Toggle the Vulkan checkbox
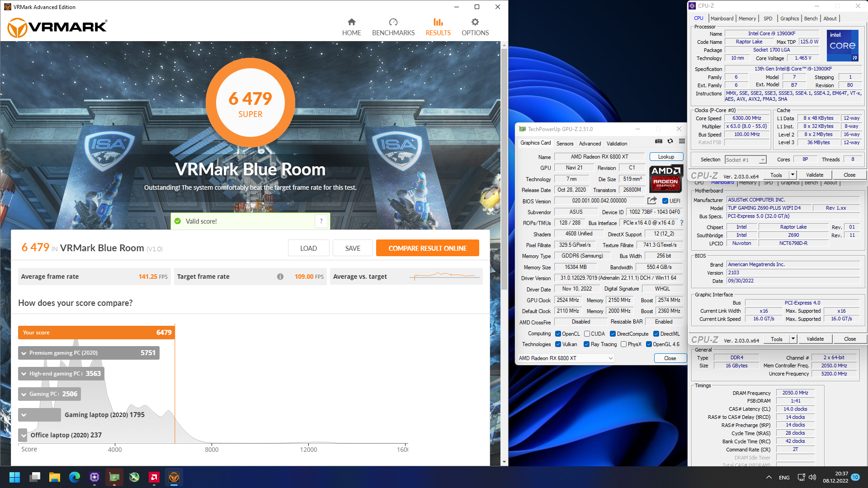The height and width of the screenshot is (488, 868). pyautogui.click(x=558, y=344)
